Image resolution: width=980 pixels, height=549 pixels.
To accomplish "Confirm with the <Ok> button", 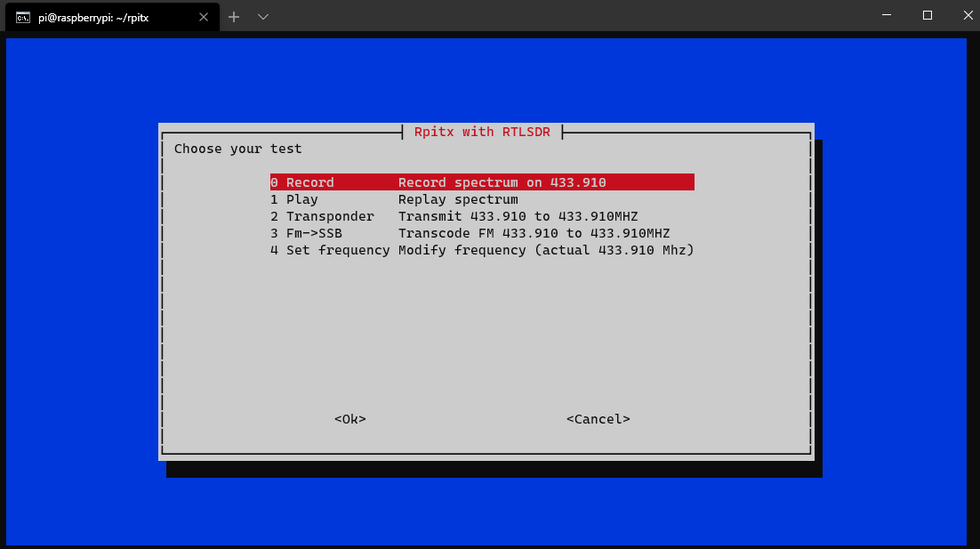I will 350,419.
